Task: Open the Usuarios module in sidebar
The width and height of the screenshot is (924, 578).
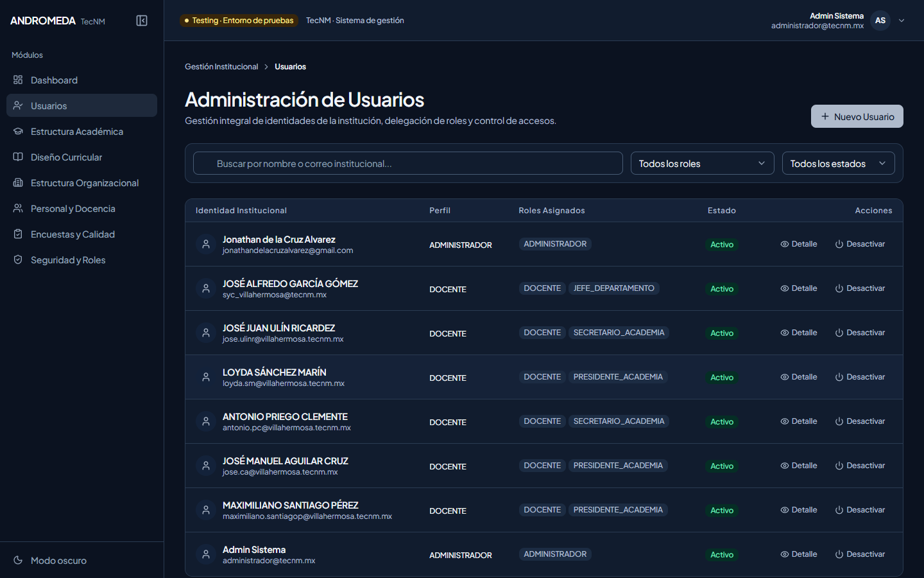Action: (x=81, y=105)
